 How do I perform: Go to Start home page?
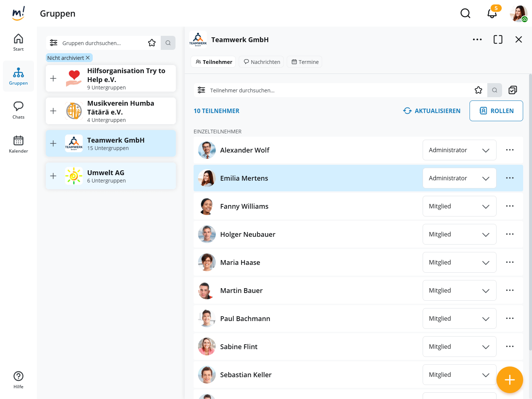tap(18, 42)
